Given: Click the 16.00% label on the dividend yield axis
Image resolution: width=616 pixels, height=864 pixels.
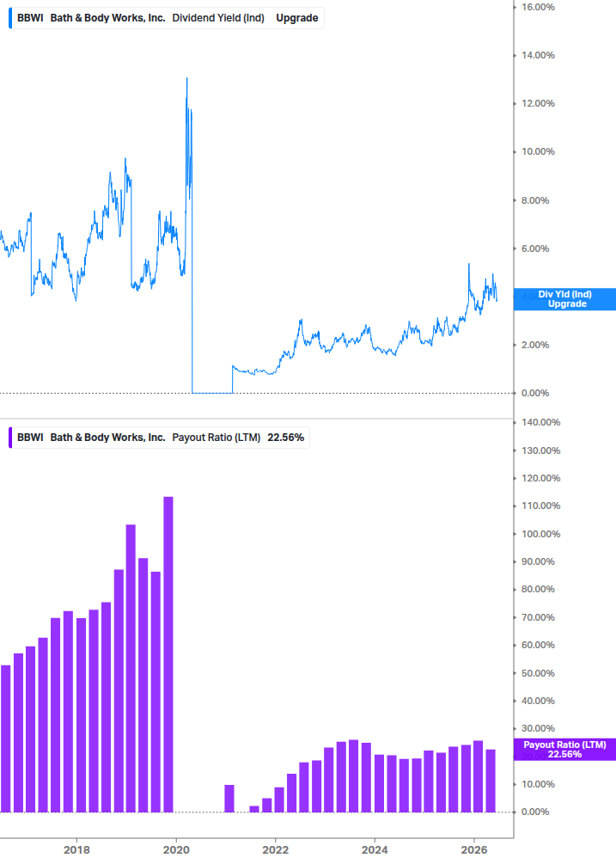Looking at the screenshot, I should point(538,7).
